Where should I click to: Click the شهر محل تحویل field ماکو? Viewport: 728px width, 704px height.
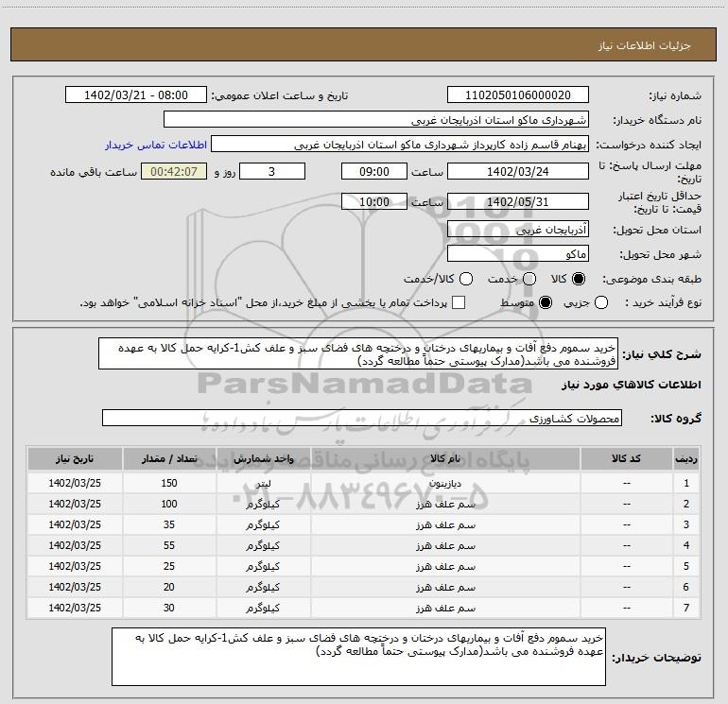coord(518,254)
